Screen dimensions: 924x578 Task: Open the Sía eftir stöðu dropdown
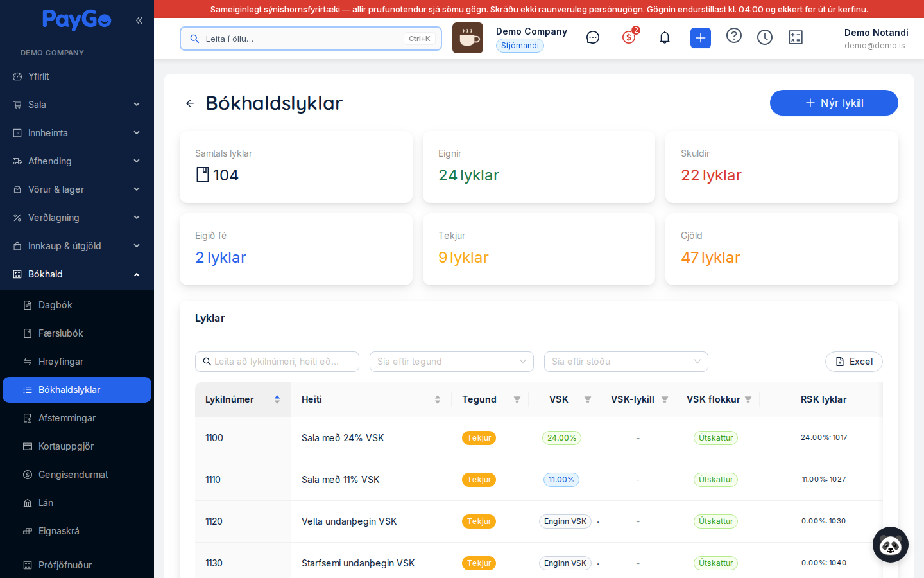(626, 362)
